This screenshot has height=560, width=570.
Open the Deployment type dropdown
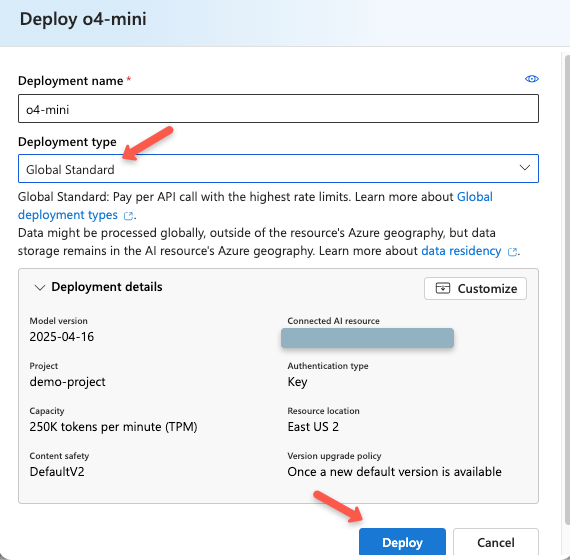coord(278,169)
